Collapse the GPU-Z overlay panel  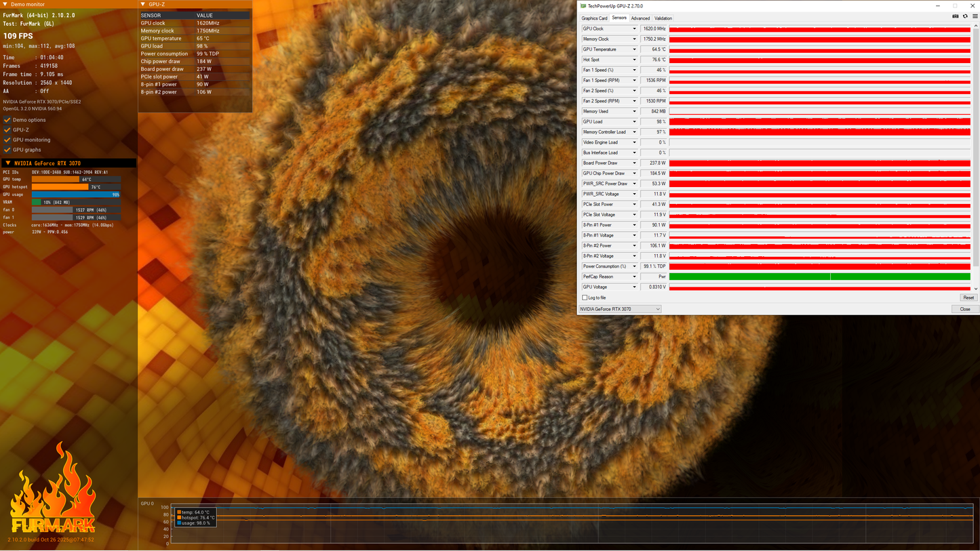(x=144, y=5)
